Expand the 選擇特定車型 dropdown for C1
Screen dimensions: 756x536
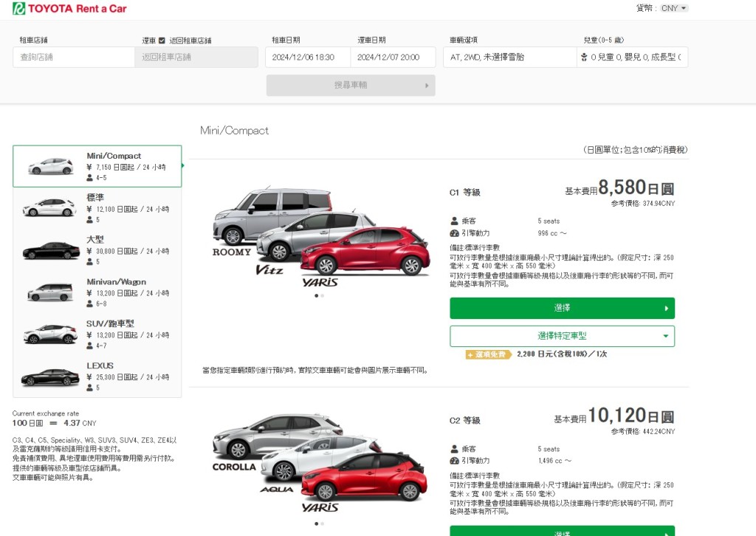click(562, 336)
